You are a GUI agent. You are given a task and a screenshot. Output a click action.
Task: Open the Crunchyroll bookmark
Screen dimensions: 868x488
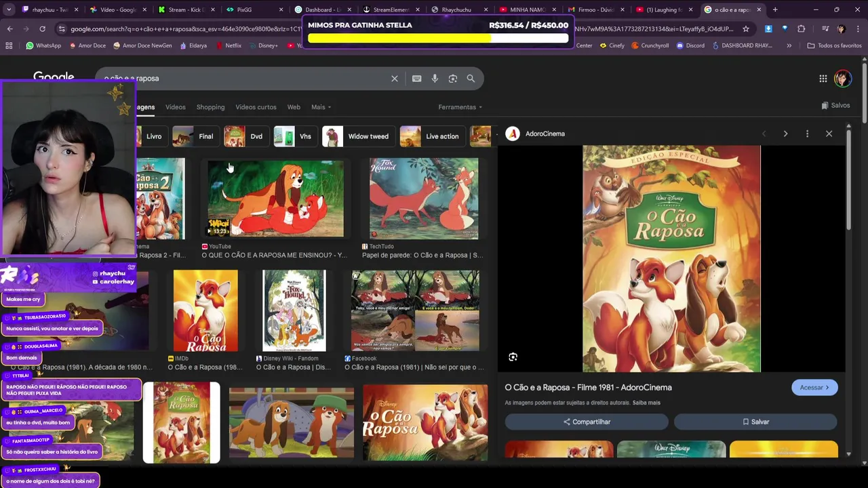point(650,45)
